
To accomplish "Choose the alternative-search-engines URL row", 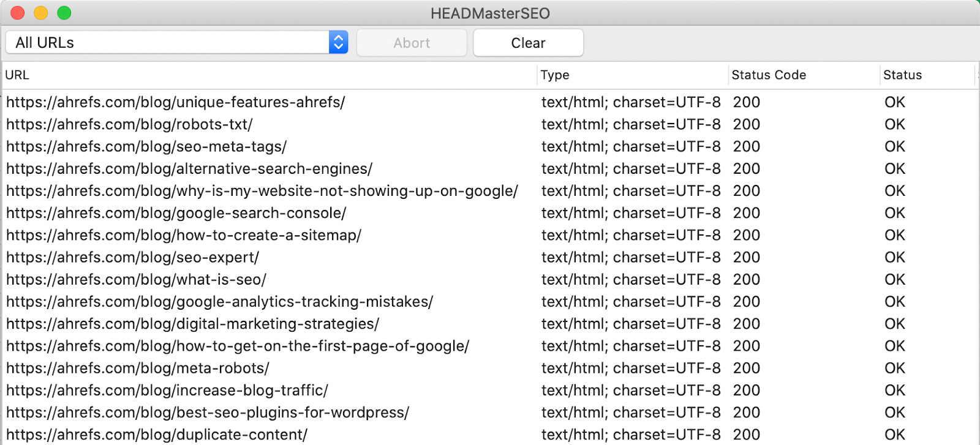I will pyautogui.click(x=189, y=169).
